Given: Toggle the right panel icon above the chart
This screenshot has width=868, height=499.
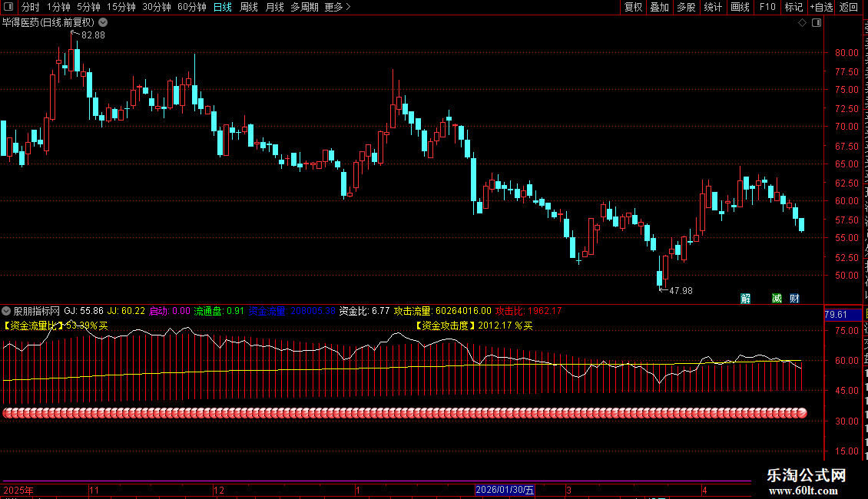Looking at the screenshot, I should [817, 23].
